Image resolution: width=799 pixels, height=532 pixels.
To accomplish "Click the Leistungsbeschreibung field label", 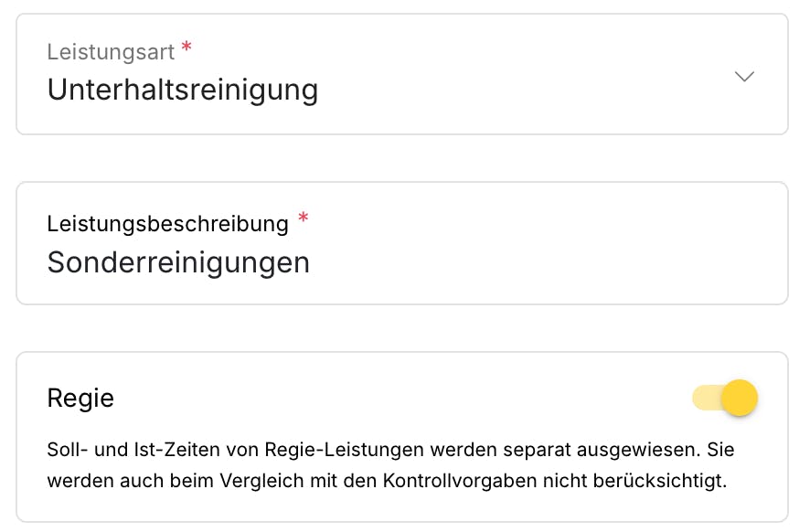I will point(167,223).
